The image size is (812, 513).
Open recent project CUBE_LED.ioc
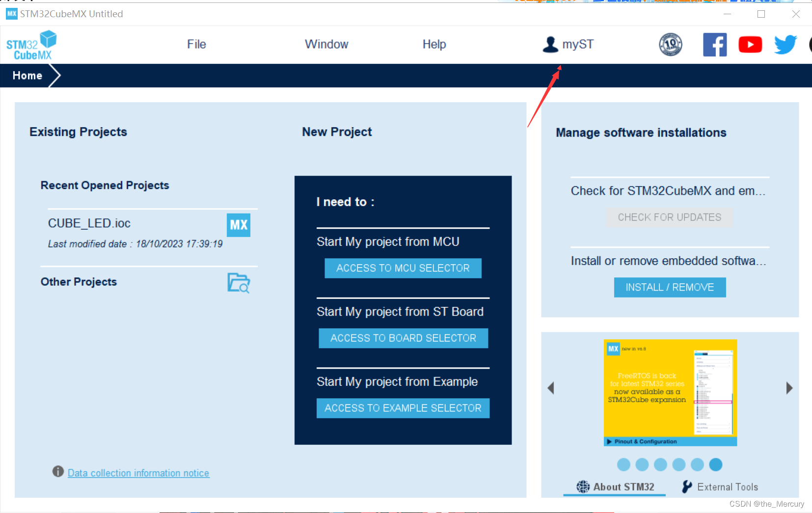89,223
